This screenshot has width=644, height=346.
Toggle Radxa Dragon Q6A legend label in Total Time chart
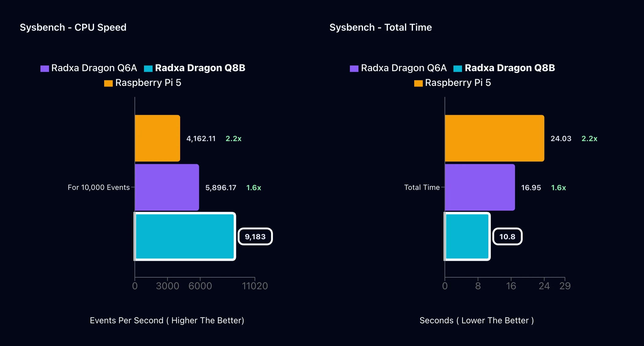(x=404, y=68)
